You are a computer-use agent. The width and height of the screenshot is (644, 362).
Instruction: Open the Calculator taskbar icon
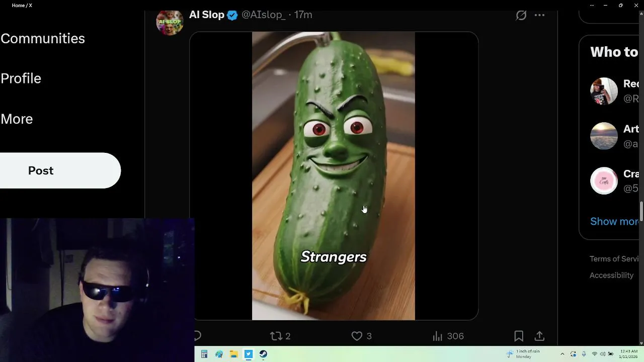coord(204,354)
